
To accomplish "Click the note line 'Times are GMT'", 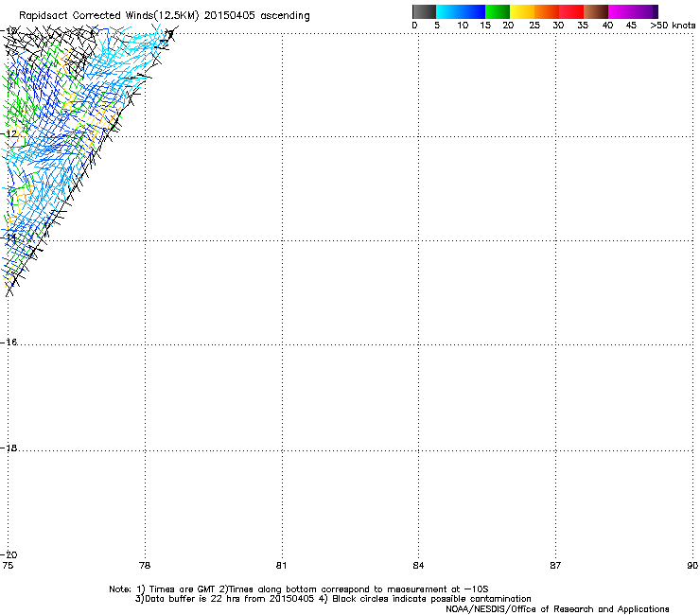I will click(183, 589).
